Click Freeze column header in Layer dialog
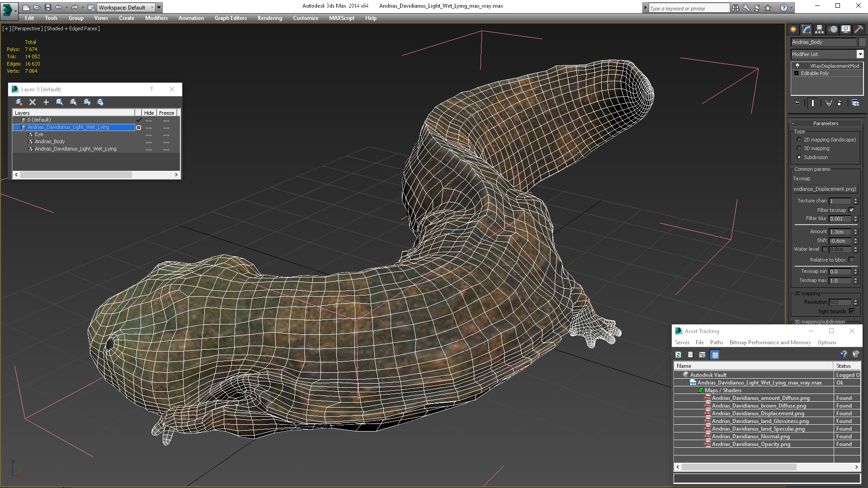This screenshot has height=488, width=868. tap(166, 113)
